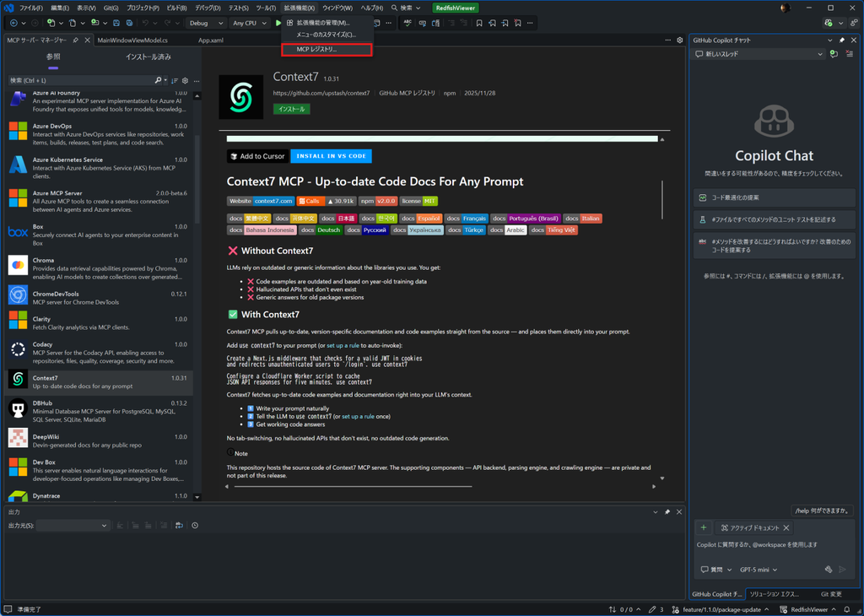864x616 pixels.
Task: Click the clock timestamp icon in Output panel
Action: click(x=195, y=526)
